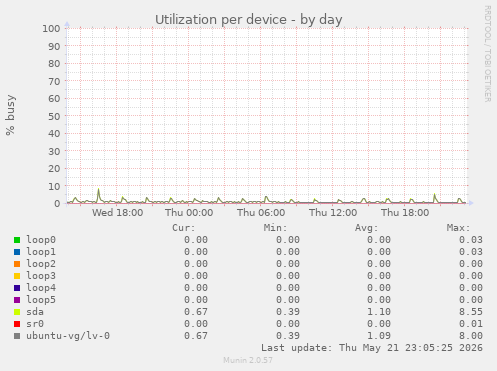497x371 pixels.
Task: Click the Last update timestamp text
Action: [x=372, y=348]
